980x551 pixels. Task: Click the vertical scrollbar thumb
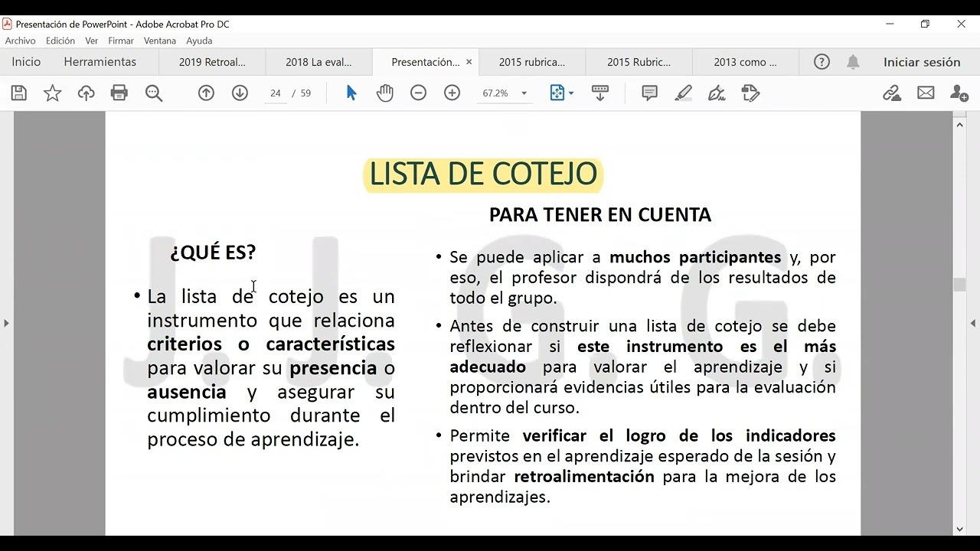959,285
